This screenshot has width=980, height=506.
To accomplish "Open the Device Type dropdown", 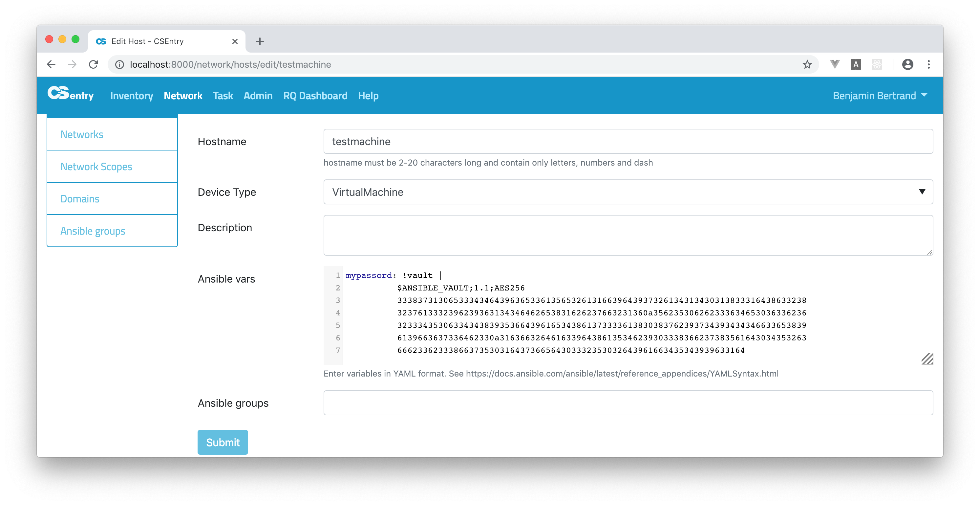I will [x=922, y=192].
